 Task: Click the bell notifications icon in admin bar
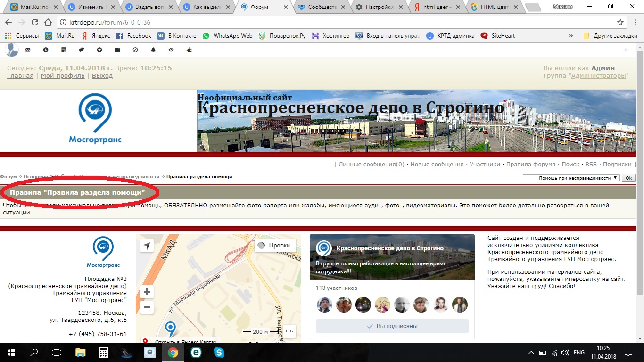pos(153,49)
